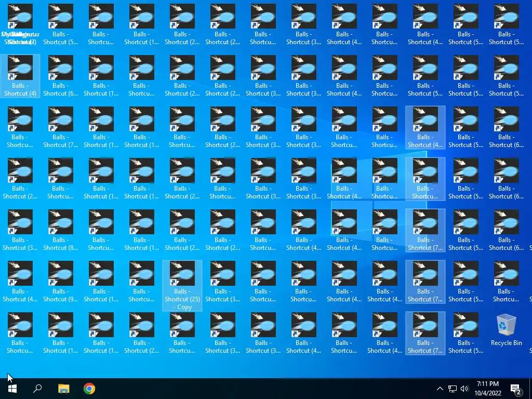This screenshot has width=532, height=399.
Task: Select Balls Shortcut (2... directly above (25) Copy
Action: point(182,230)
